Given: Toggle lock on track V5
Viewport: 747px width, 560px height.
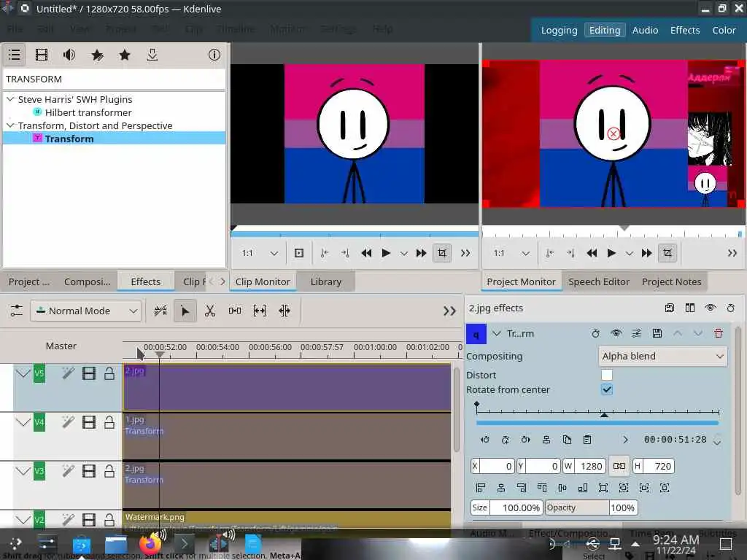Looking at the screenshot, I should 109,373.
